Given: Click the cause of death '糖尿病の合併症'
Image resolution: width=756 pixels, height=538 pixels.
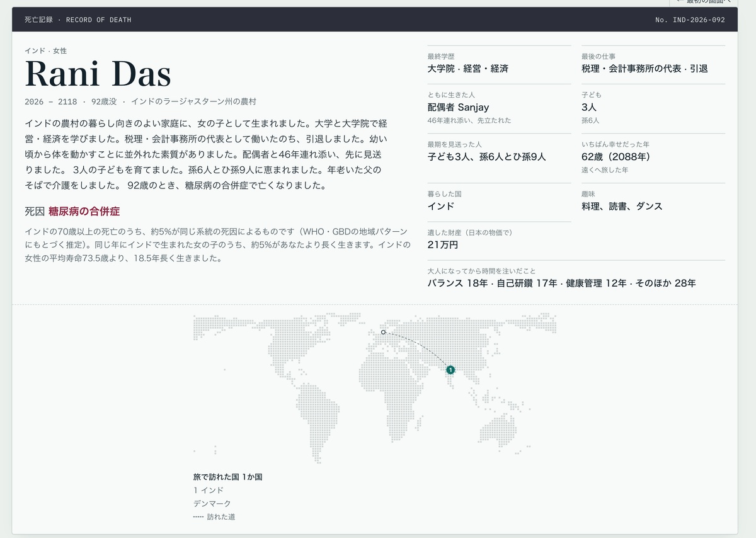Looking at the screenshot, I should 84,212.
